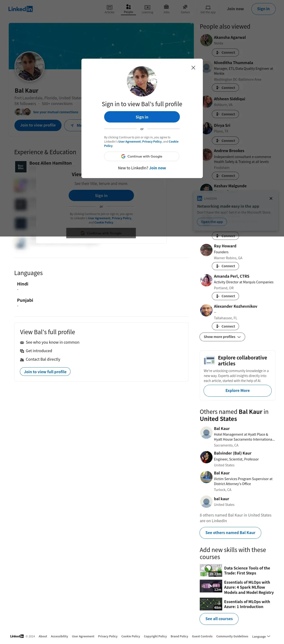Image resolution: width=284 pixels, height=644 pixels.
Task: Open the Articles icon in top navigation
Action: [x=109, y=7]
